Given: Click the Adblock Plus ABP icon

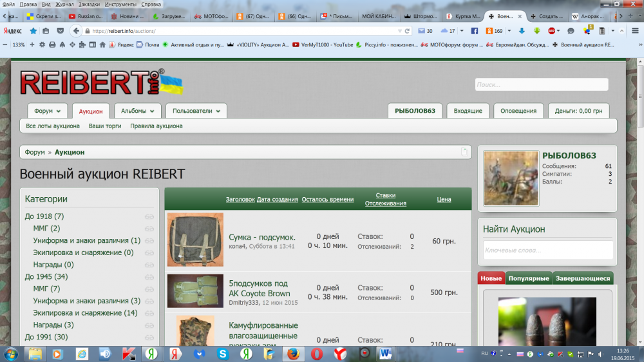Looking at the screenshot, I should coord(552,31).
